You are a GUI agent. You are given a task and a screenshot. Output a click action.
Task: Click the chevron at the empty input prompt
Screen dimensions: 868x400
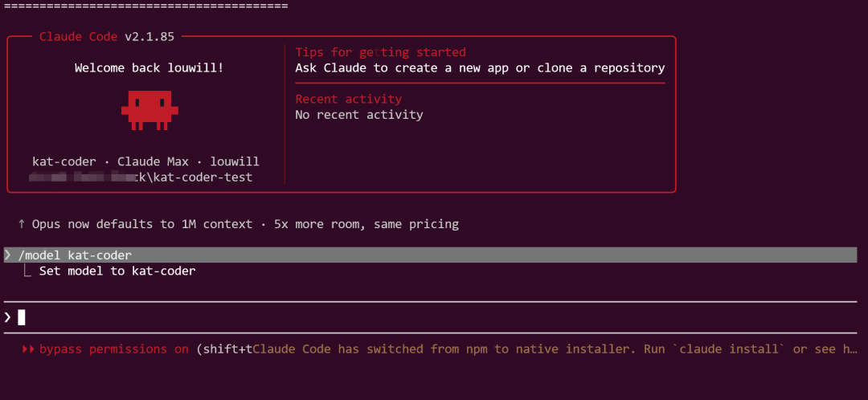pyautogui.click(x=8, y=317)
